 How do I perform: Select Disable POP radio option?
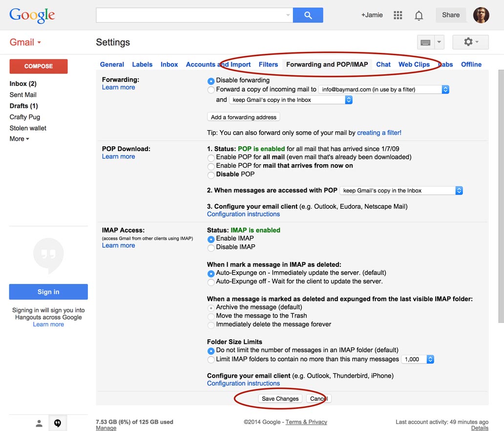coord(211,174)
